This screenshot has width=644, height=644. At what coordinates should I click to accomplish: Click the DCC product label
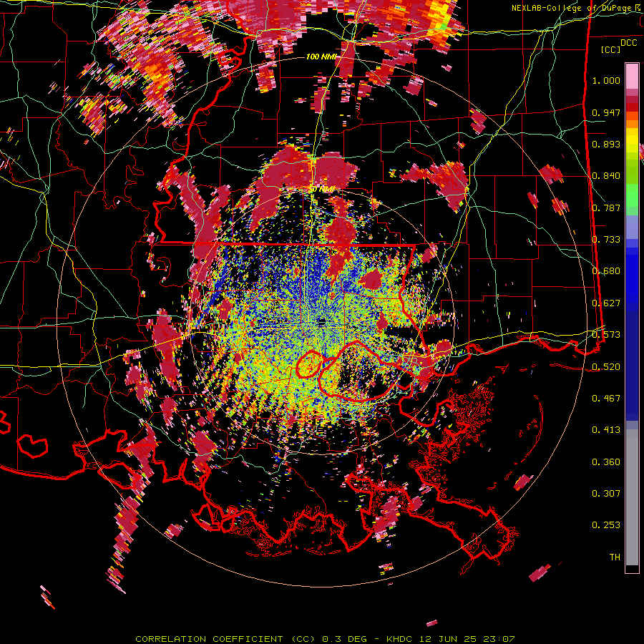tap(628, 43)
